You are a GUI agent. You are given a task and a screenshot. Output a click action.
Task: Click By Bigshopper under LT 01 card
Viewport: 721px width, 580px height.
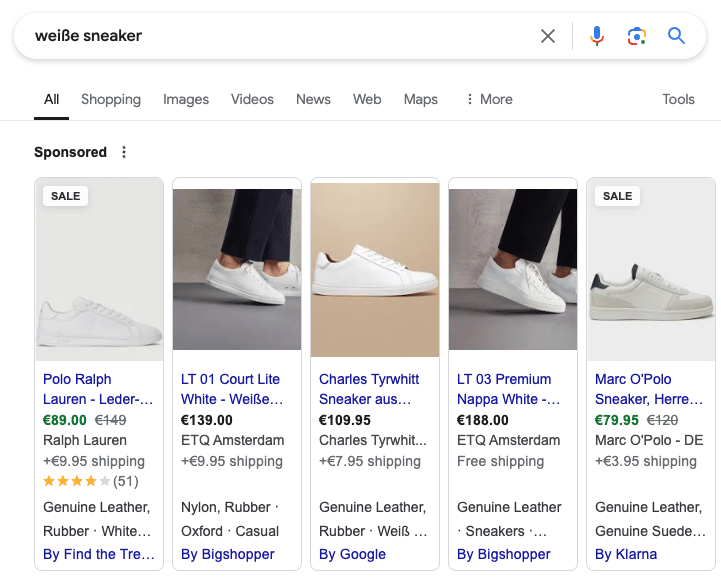point(228,554)
